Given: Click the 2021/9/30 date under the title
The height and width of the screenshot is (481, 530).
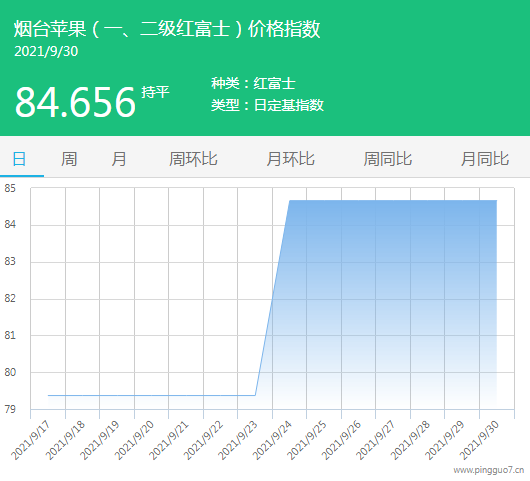Looking at the screenshot, I should pos(46,51).
